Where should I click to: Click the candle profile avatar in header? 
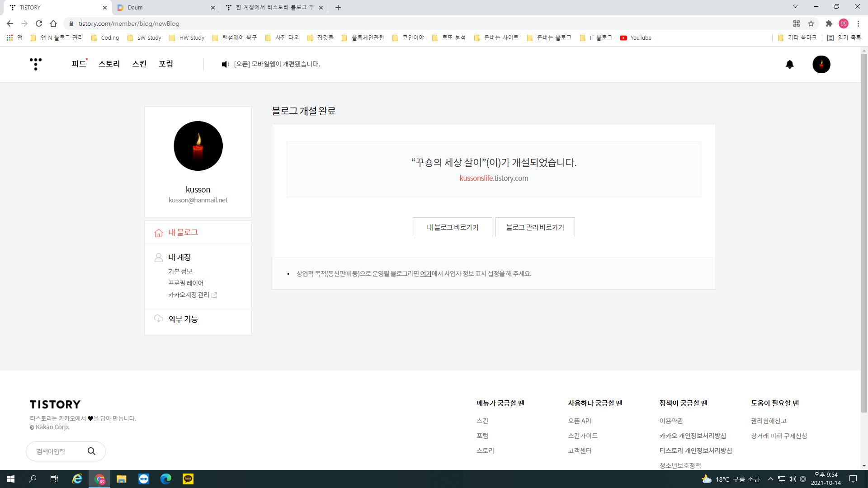(821, 64)
